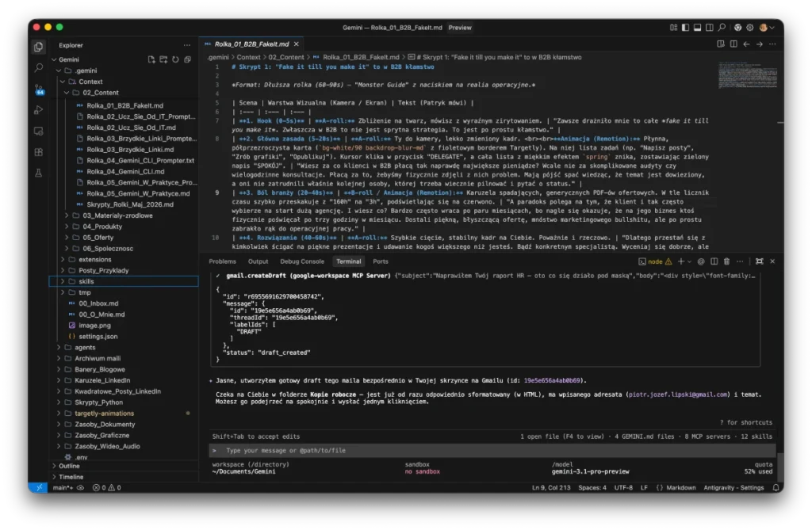Toggle secondary side bar visibility
This screenshot has height=530, width=812.
point(710,28)
